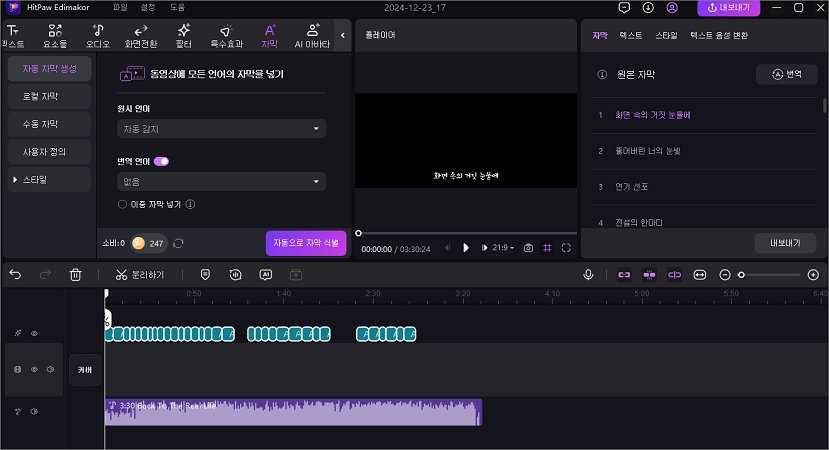
Task: Enable 이중 자막 넣기 option
Action: (122, 204)
